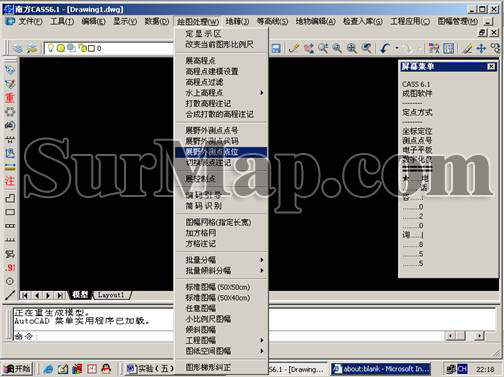The image size is (504, 377).
Task: Click the last-tab navigation arrow
Action: (x=60, y=295)
